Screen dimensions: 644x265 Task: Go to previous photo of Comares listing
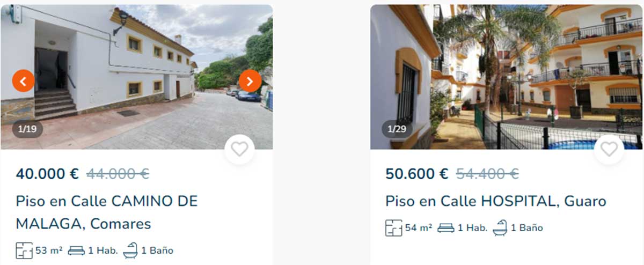pyautogui.click(x=23, y=81)
